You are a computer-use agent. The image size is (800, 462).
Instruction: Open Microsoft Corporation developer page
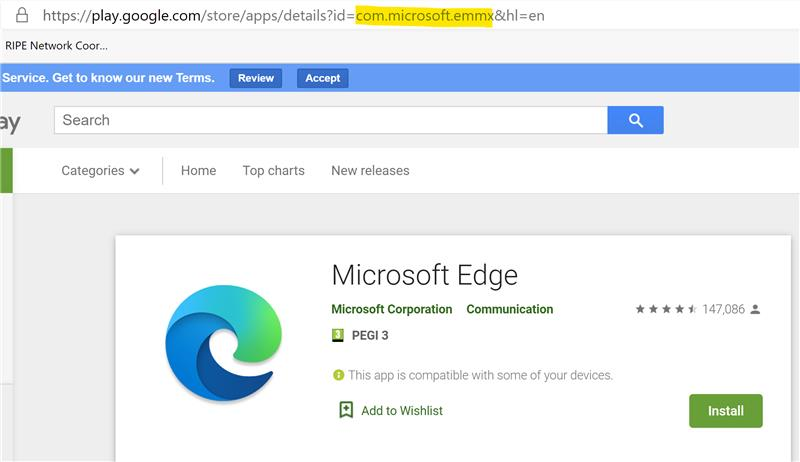(392, 309)
